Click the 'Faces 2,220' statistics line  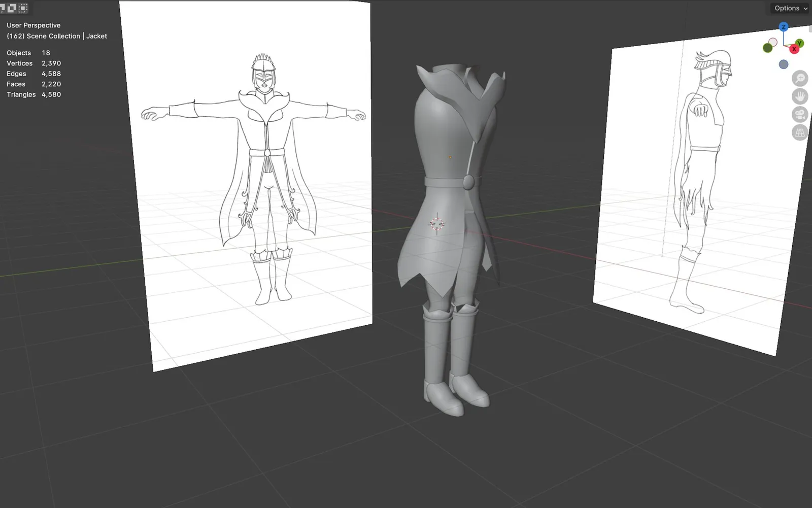click(x=33, y=84)
